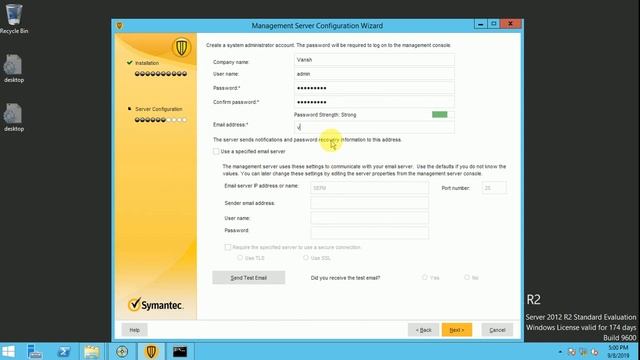Open Server Manager from the taskbar
640x360 pixels.
pyautogui.click(x=35, y=351)
